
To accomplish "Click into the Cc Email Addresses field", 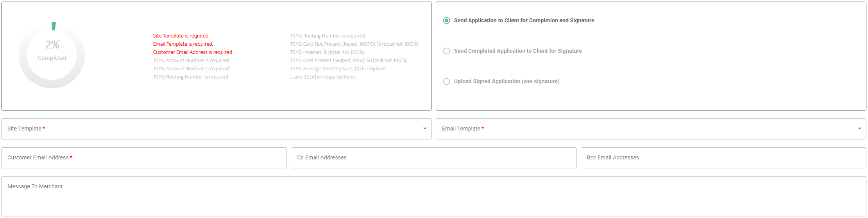I will click(x=433, y=158).
